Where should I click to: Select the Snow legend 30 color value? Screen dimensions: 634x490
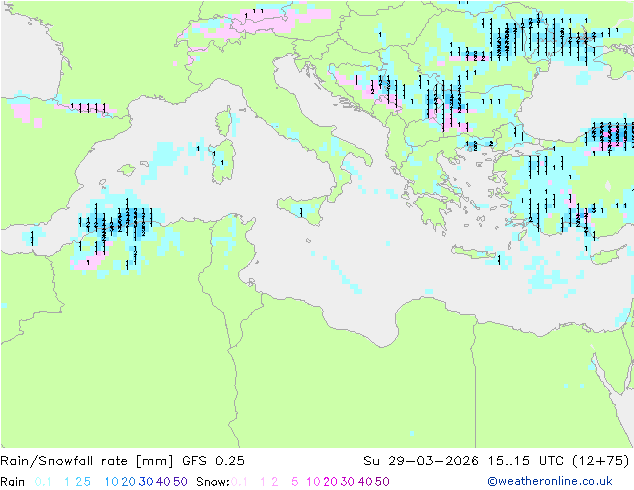348,482
